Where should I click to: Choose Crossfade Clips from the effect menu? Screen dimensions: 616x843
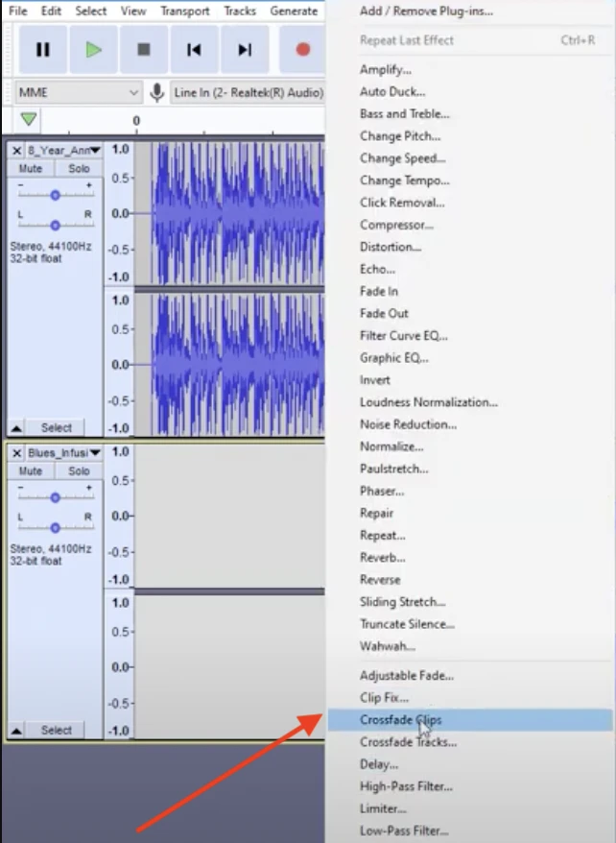point(400,719)
